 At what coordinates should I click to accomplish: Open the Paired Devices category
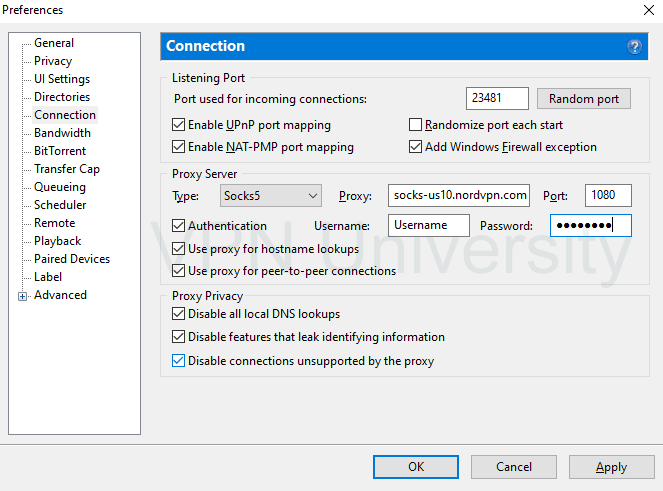tap(72, 259)
